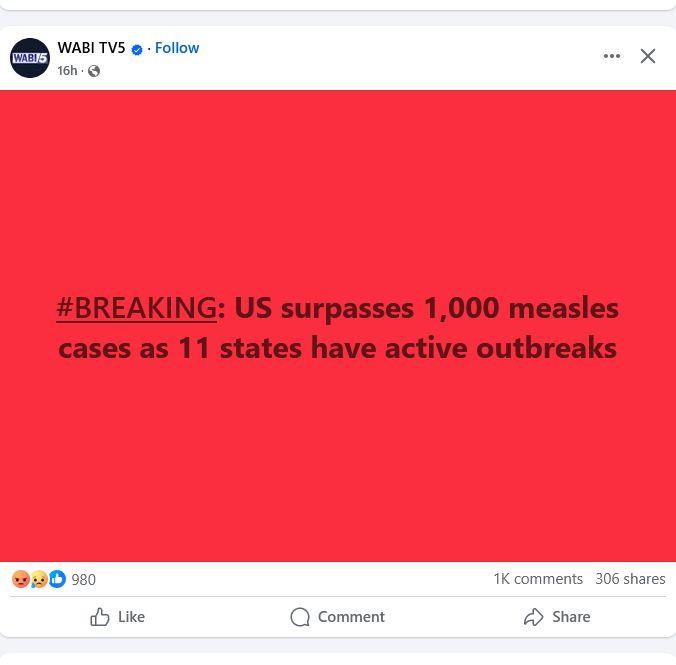The height and width of the screenshot is (665, 676).
Task: View the 980 reactions list
Action: (x=84, y=580)
